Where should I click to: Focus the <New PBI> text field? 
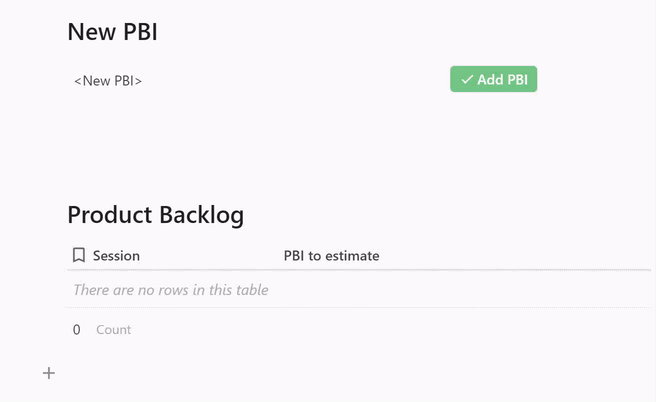click(x=108, y=80)
